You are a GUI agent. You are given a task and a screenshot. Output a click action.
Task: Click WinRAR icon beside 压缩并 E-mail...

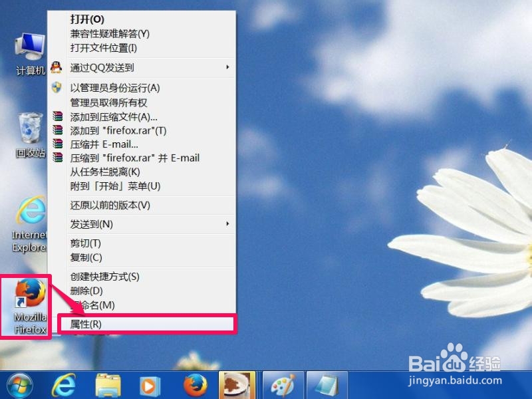(x=58, y=144)
